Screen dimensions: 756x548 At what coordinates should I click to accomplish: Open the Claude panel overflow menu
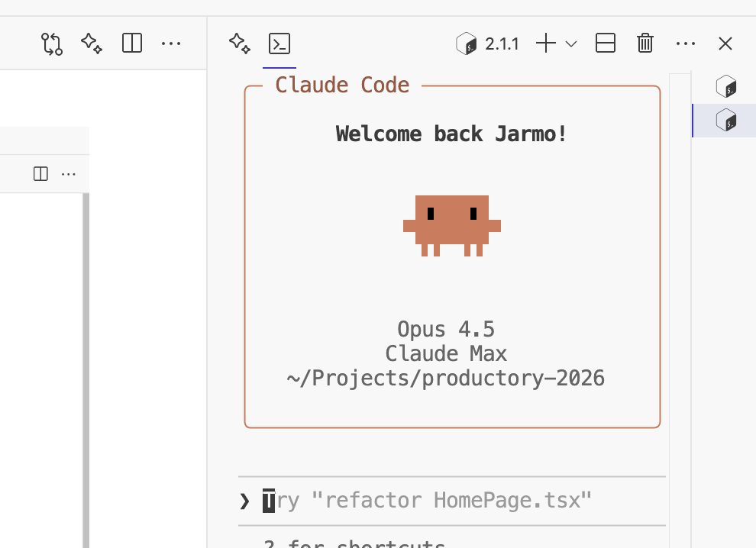685,44
